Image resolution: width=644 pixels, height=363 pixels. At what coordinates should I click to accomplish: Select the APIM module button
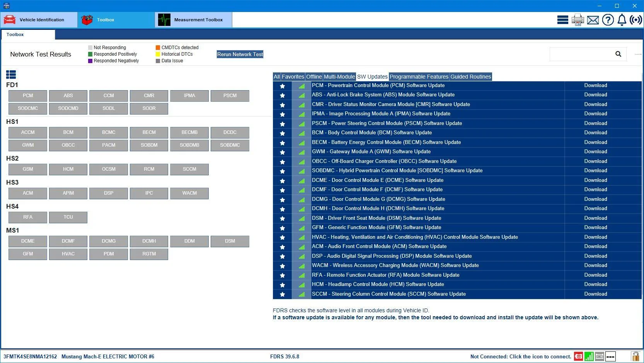[x=68, y=193]
